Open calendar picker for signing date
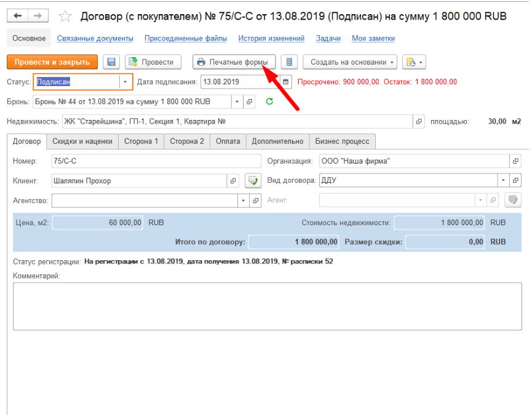Viewport: 532px width, 419px height. tap(285, 82)
